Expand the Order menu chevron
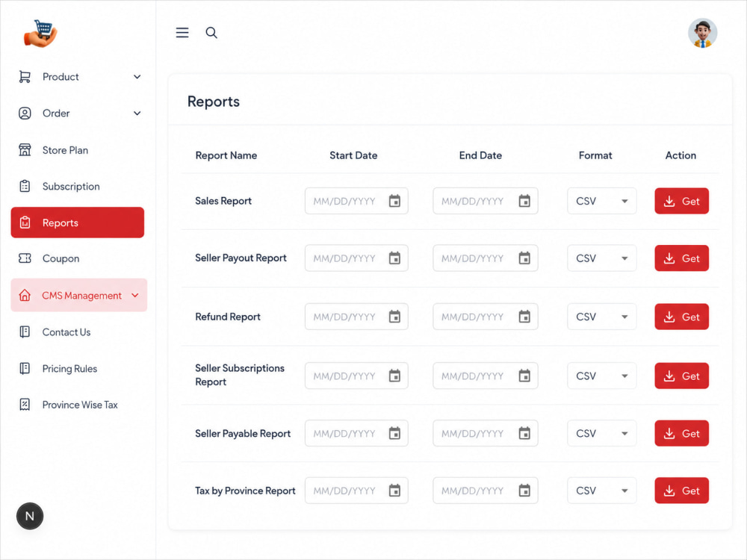The width and height of the screenshot is (747, 560). point(137,113)
